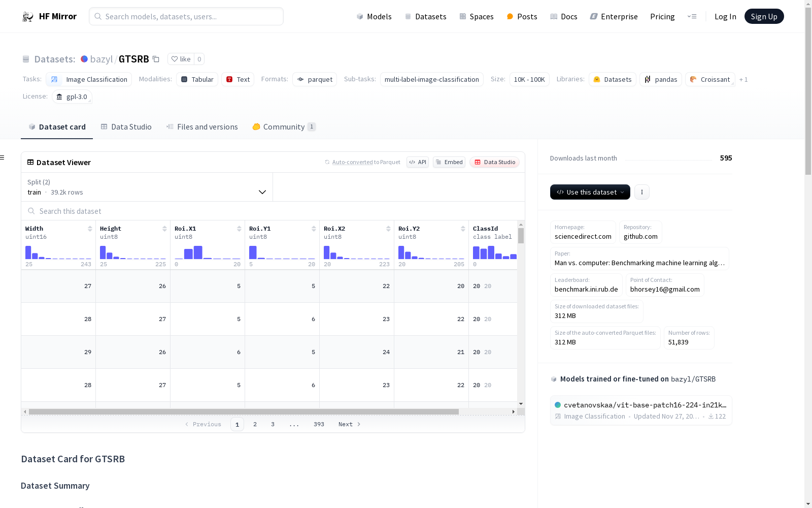Go to the Next page of rows
The height and width of the screenshot is (508, 812).
pos(349,424)
